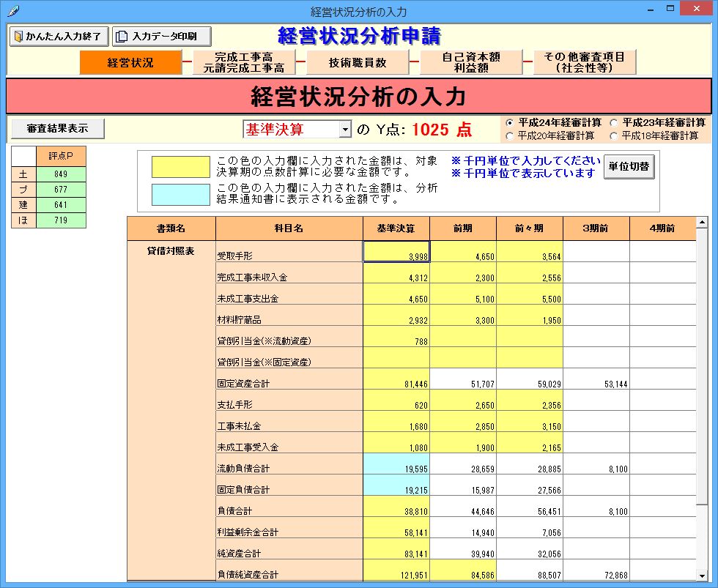Open the 完成工事高 元請完成工事高 tab

pyautogui.click(x=244, y=63)
